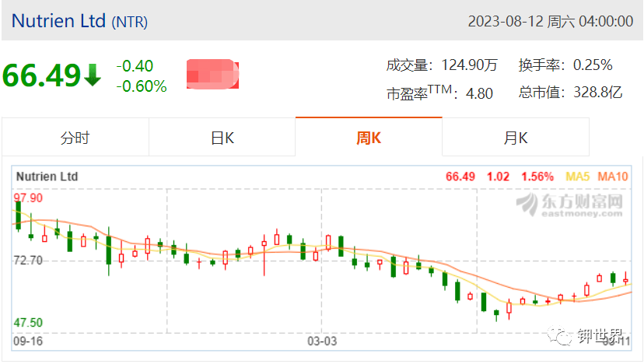Viewport: 644px width, 364px height.
Task: Click the 03-03 date marker on axis
Action: click(322, 341)
